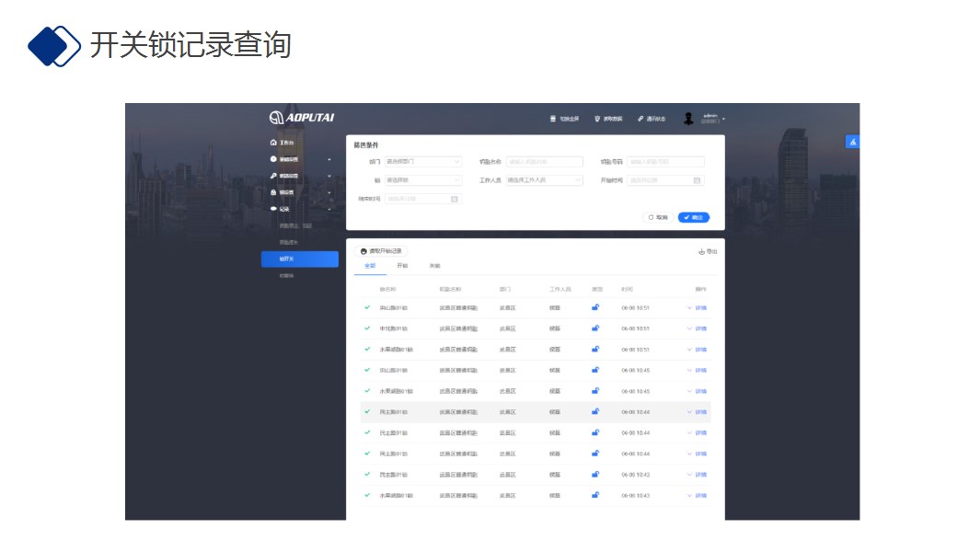Click unlock icon in 水果湖路 10:51 row
The image size is (980, 552).
pyautogui.click(x=595, y=350)
